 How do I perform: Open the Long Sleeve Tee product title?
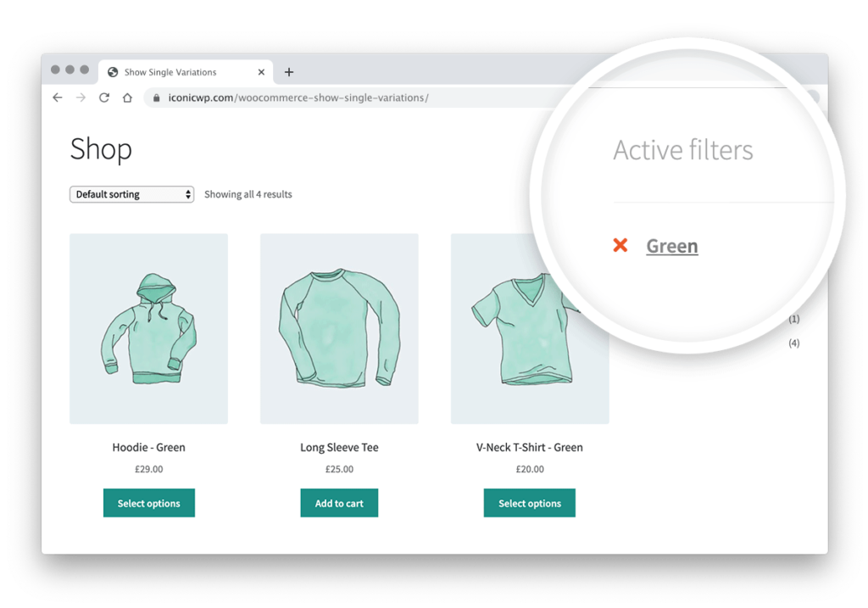[338, 447]
